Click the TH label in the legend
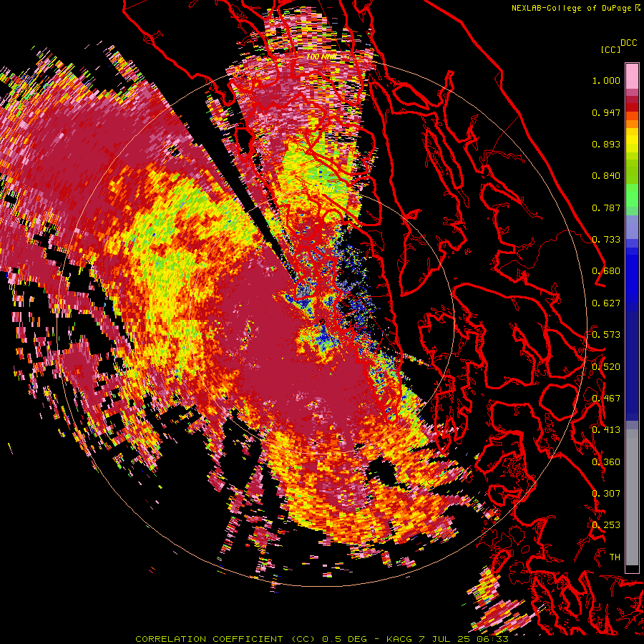 [x=615, y=557]
